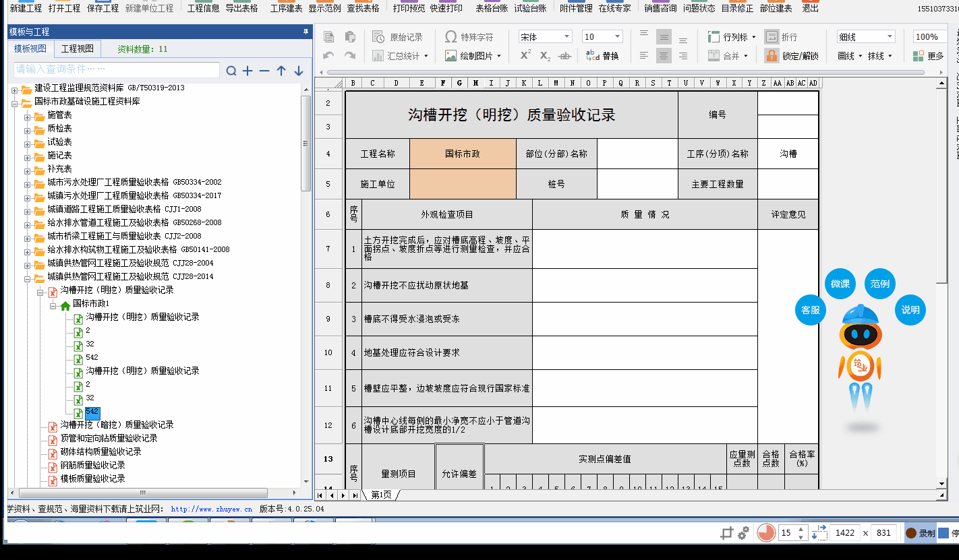
Task: Click the blue 客服 customer service bubble
Action: click(811, 310)
